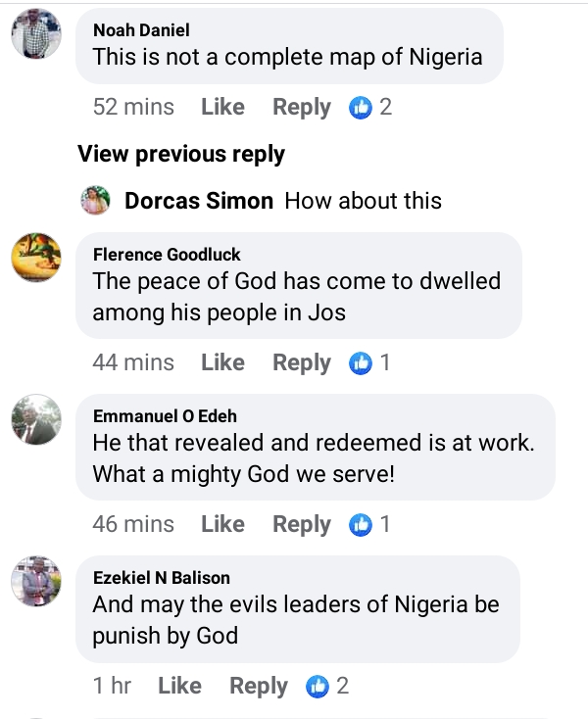Open Flerence Goodluck's profile picture

coord(36,259)
